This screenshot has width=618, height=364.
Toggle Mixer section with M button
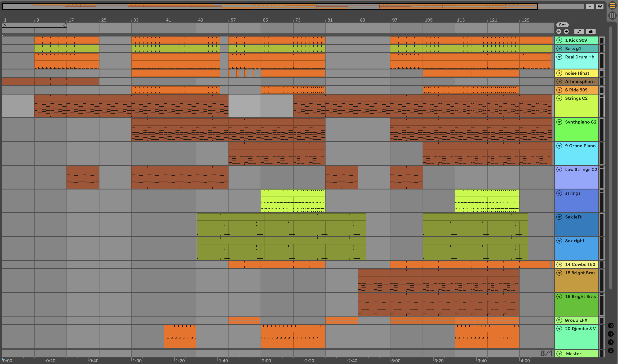[611, 342]
